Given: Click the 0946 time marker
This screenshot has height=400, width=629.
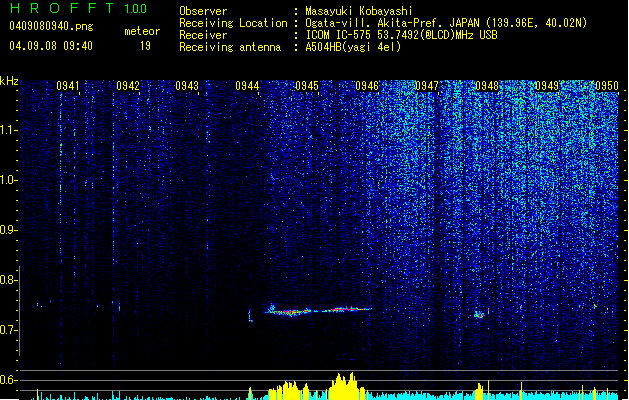Looking at the screenshot, I should 367,86.
